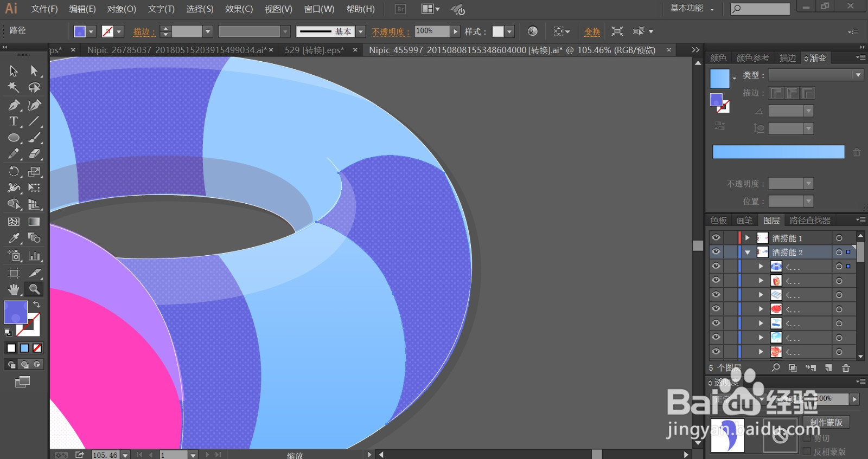Select the Type tool
The image size is (868, 459).
click(14, 121)
